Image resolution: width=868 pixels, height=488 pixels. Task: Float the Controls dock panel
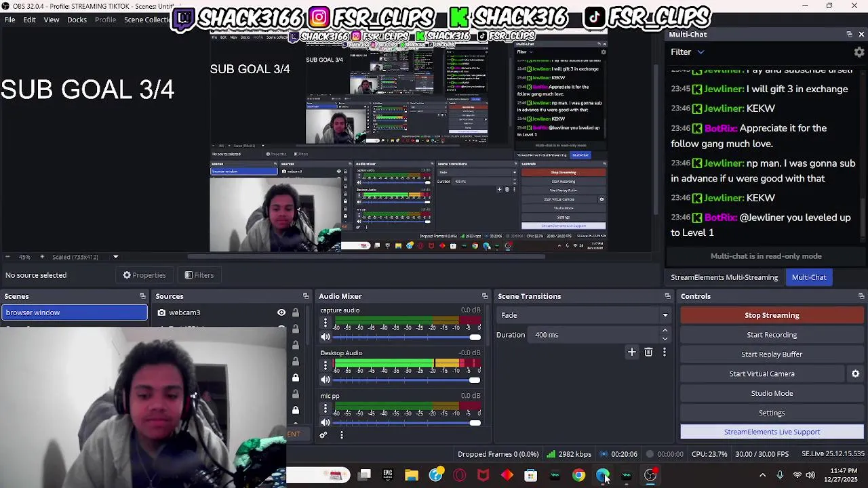click(861, 296)
